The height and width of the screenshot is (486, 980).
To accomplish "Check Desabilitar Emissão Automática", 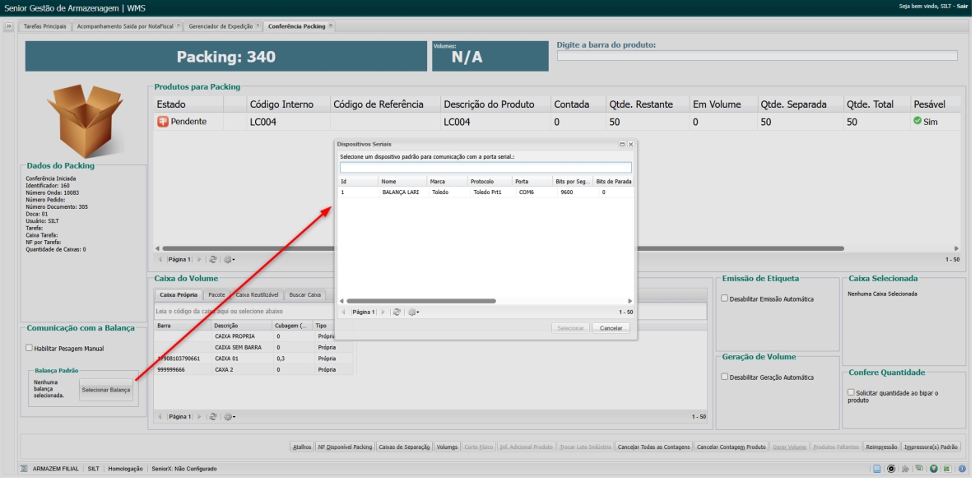I will [724, 299].
